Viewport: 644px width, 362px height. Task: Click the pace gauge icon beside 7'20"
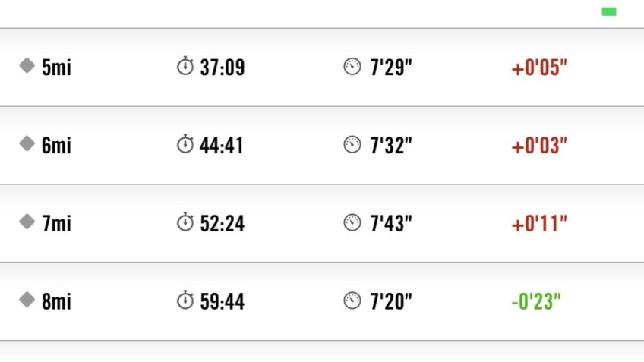tap(352, 301)
